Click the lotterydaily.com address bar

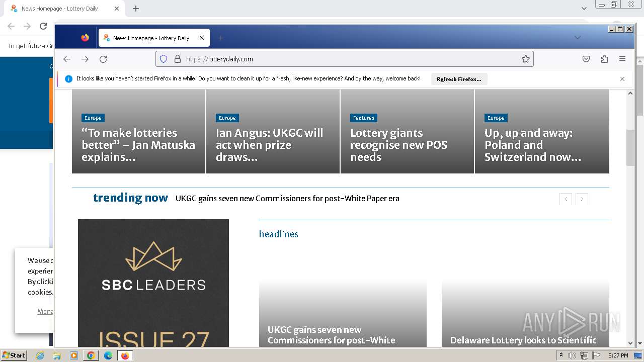pyautogui.click(x=344, y=59)
